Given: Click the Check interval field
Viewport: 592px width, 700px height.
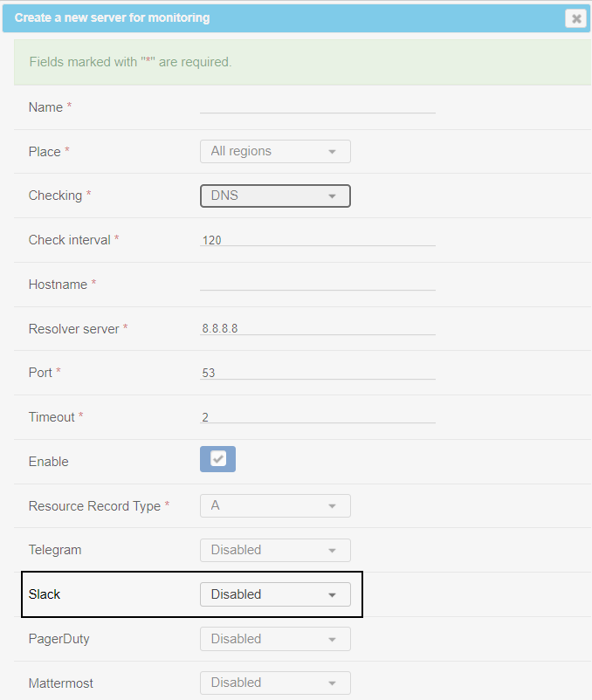Looking at the screenshot, I should pos(318,240).
